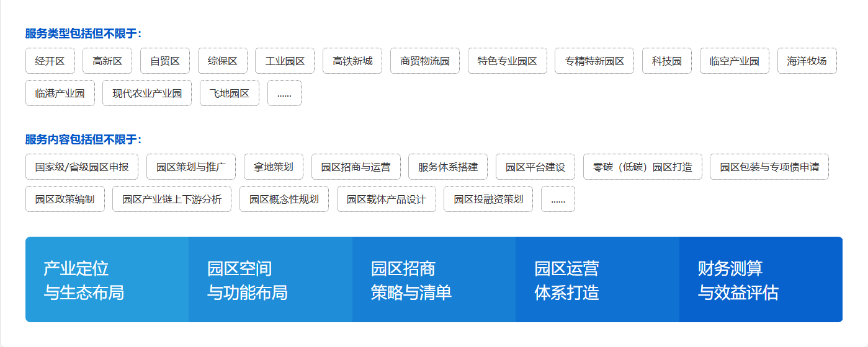Expand more service content via ellipsis tag

(x=558, y=199)
